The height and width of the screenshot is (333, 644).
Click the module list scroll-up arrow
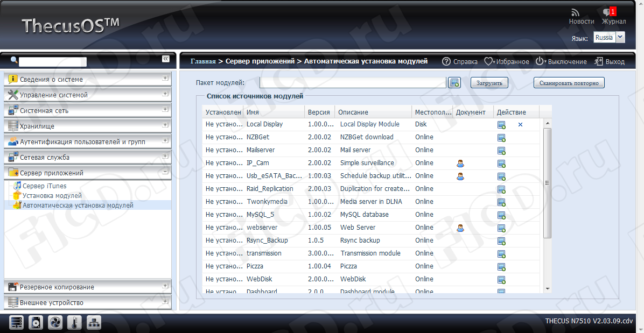point(547,123)
